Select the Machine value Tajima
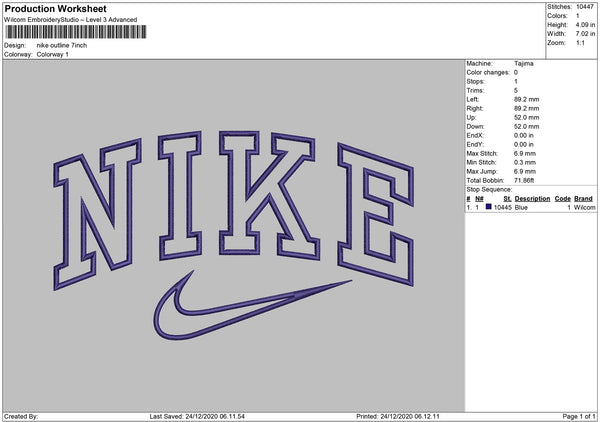Screen dimensions: 600x422 523,64
